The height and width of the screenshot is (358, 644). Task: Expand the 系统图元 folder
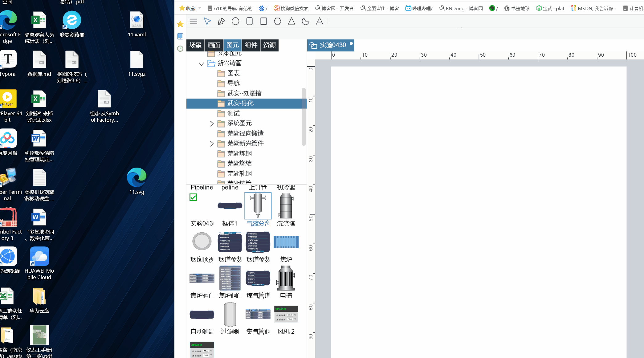coord(212,124)
